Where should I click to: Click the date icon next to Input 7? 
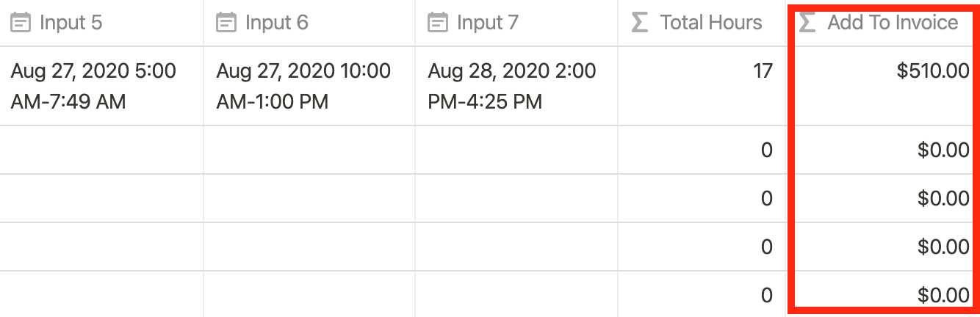point(438,23)
